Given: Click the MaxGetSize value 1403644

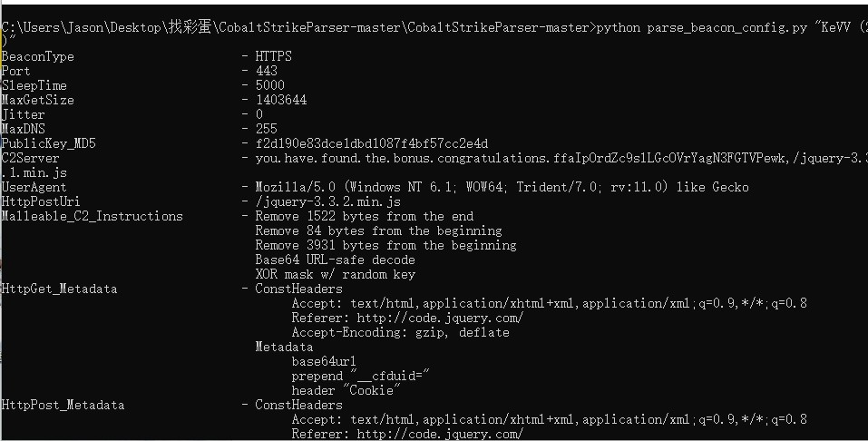Looking at the screenshot, I should pos(281,100).
